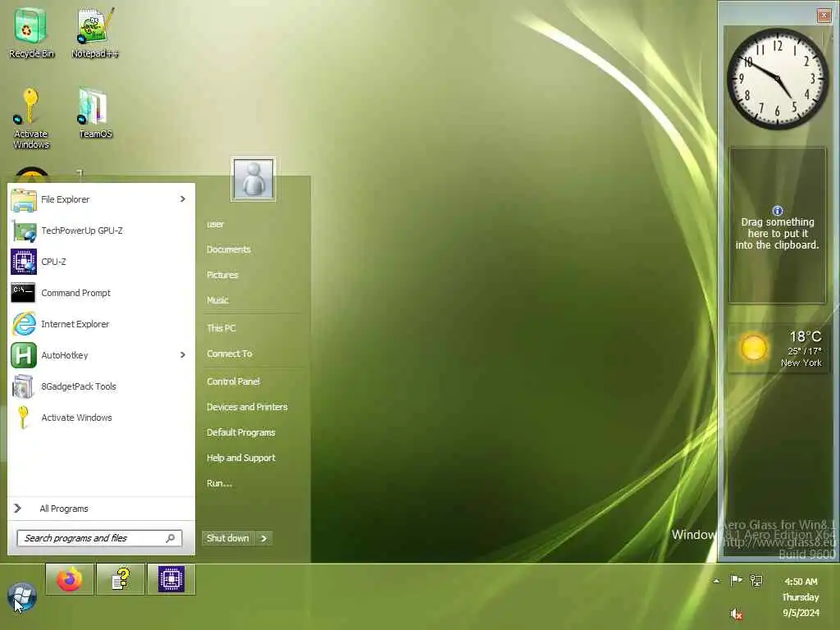This screenshot has height=630, width=840.
Task: Open the Shut down options arrow
Action: 264,538
